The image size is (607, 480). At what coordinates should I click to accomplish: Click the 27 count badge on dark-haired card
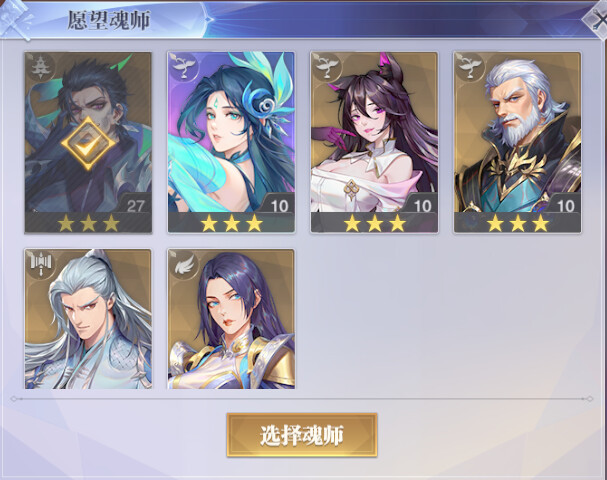pyautogui.click(x=135, y=205)
